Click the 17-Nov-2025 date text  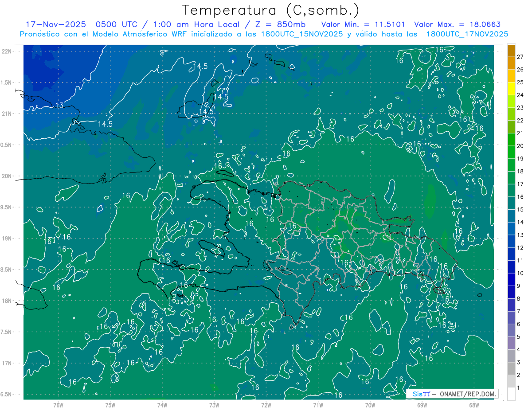[55, 24]
